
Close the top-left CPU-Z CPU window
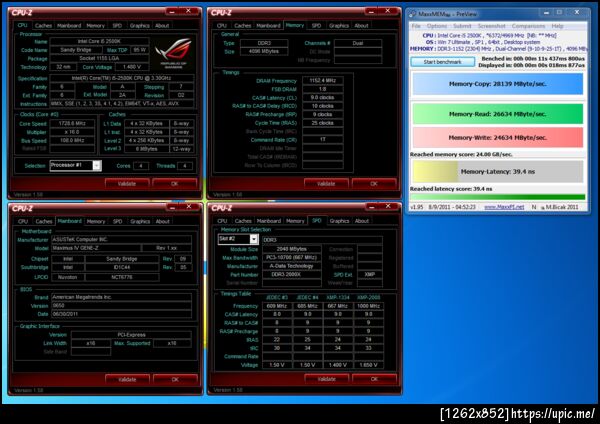189,11
